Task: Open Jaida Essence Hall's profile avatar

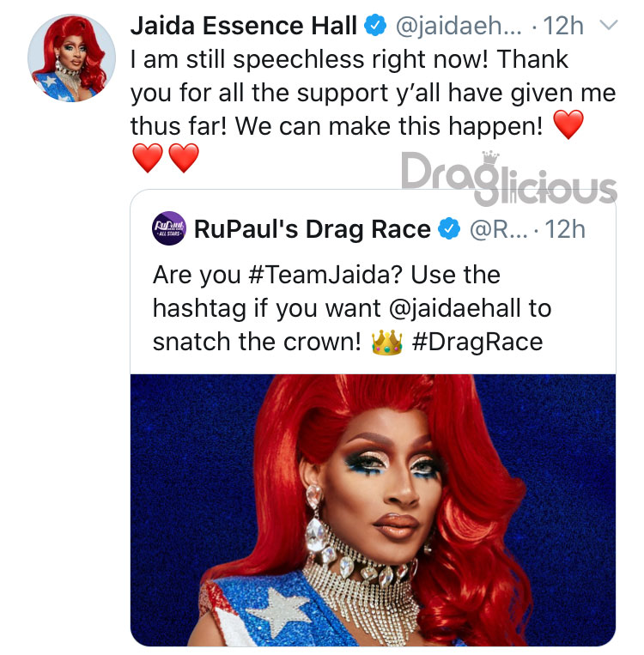Action: click(x=71, y=58)
